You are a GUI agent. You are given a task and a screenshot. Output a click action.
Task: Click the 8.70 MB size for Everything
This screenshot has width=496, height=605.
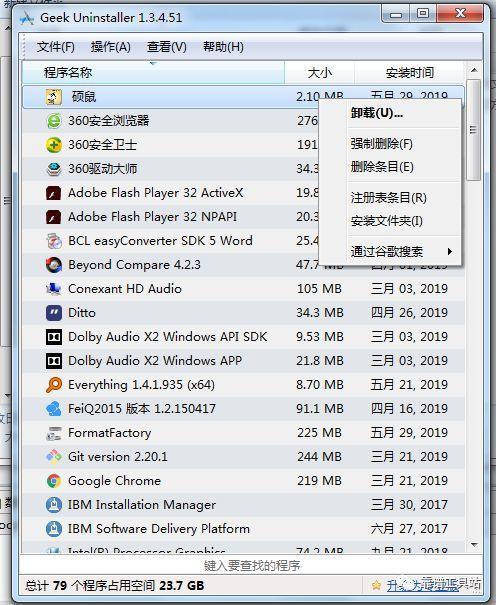point(320,385)
